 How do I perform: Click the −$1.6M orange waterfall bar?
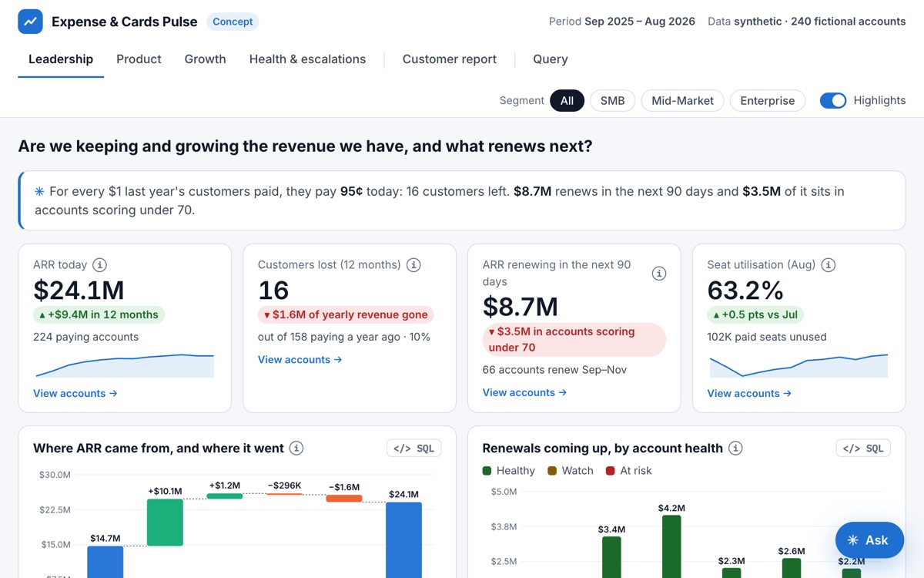(x=344, y=499)
